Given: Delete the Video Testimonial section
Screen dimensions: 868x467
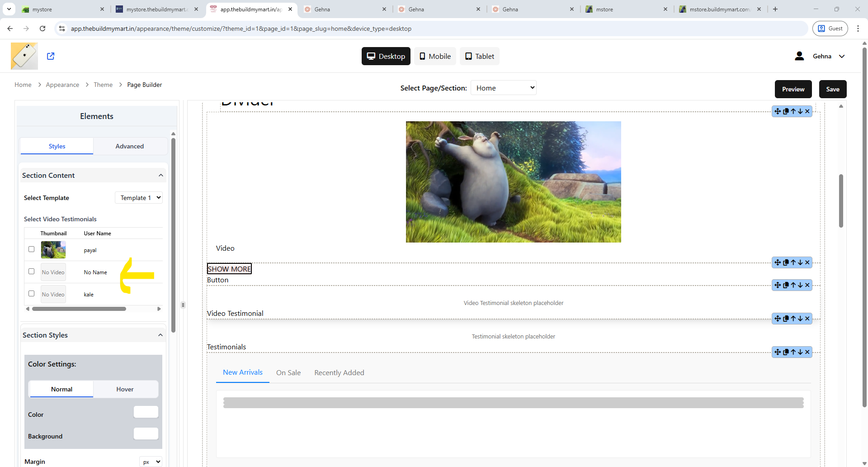Looking at the screenshot, I should pos(807,285).
